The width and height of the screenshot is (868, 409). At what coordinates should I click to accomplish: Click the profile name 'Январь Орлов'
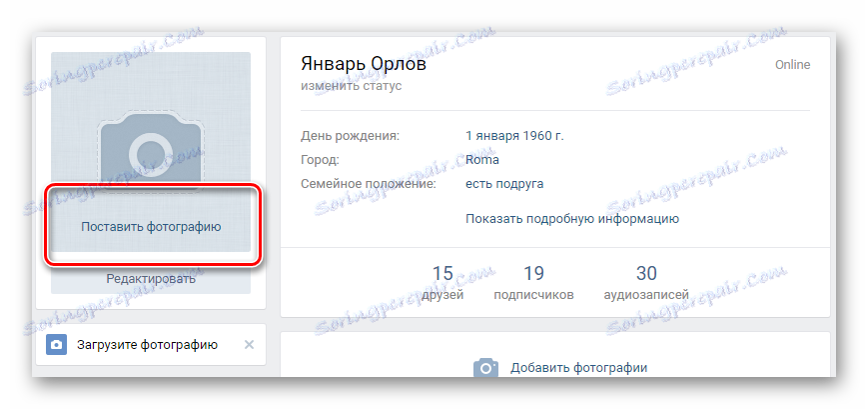point(364,64)
